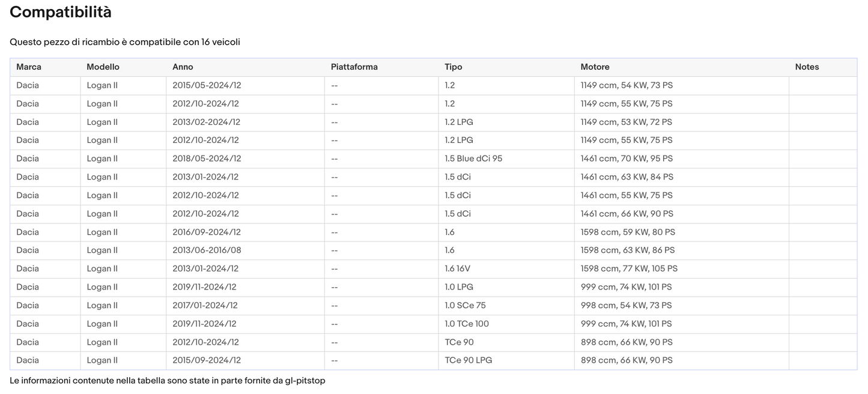
Task: Click the Motore column header
Action: pos(595,67)
